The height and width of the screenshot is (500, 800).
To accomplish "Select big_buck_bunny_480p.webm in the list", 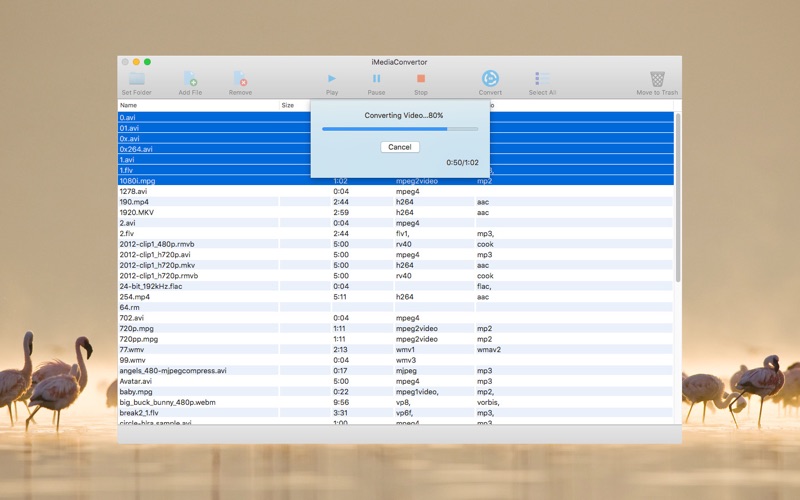I will pos(395,402).
